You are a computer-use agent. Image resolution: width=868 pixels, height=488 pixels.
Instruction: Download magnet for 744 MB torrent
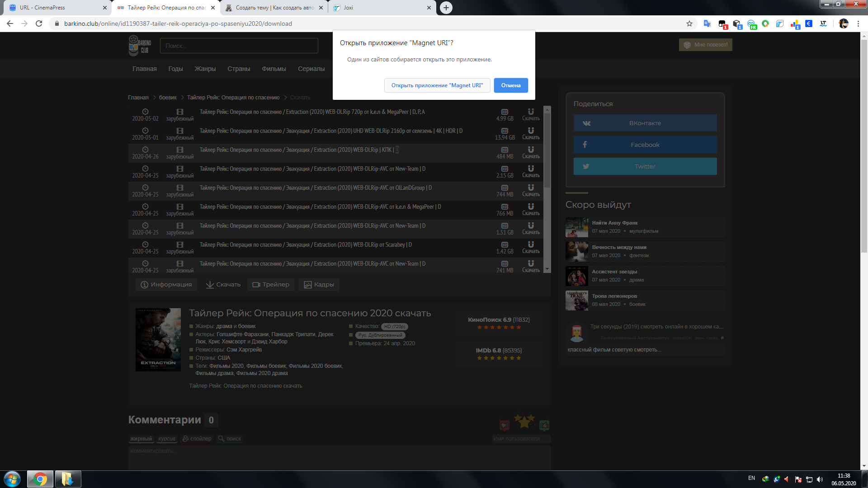(x=531, y=191)
